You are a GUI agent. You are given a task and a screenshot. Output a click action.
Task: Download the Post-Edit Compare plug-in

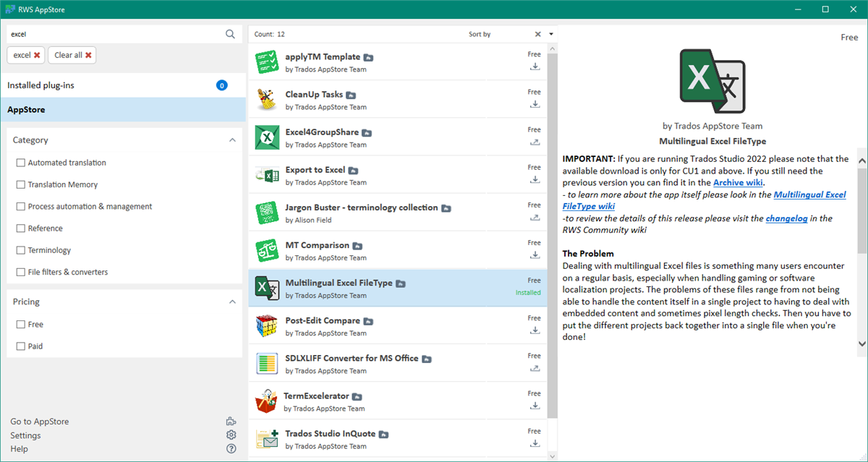(x=535, y=330)
